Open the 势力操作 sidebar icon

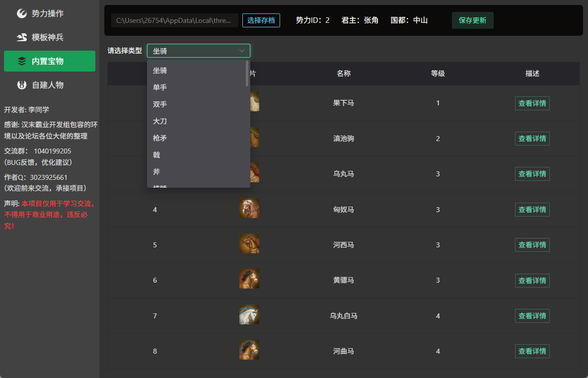[x=22, y=13]
